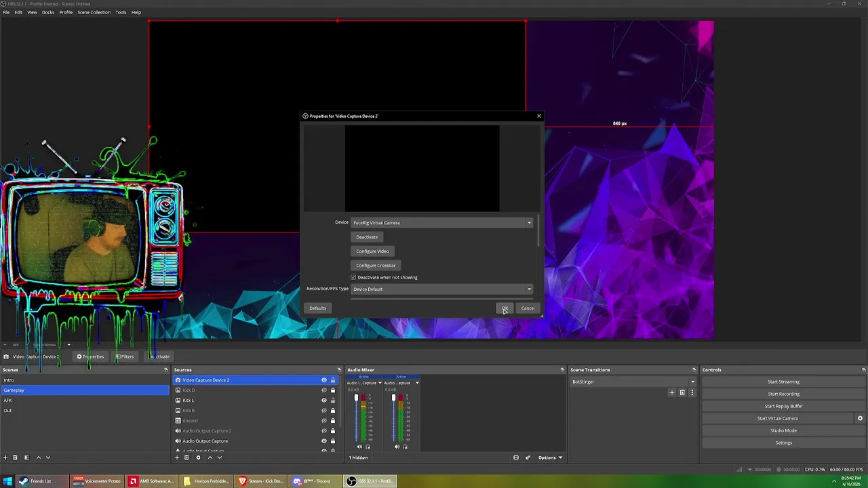Hide the Kick L source eye

coord(323,401)
